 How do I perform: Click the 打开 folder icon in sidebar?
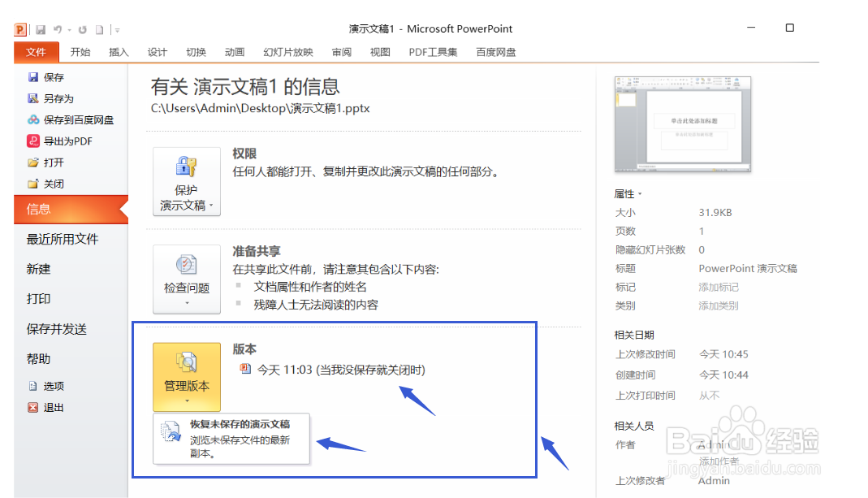click(x=33, y=162)
